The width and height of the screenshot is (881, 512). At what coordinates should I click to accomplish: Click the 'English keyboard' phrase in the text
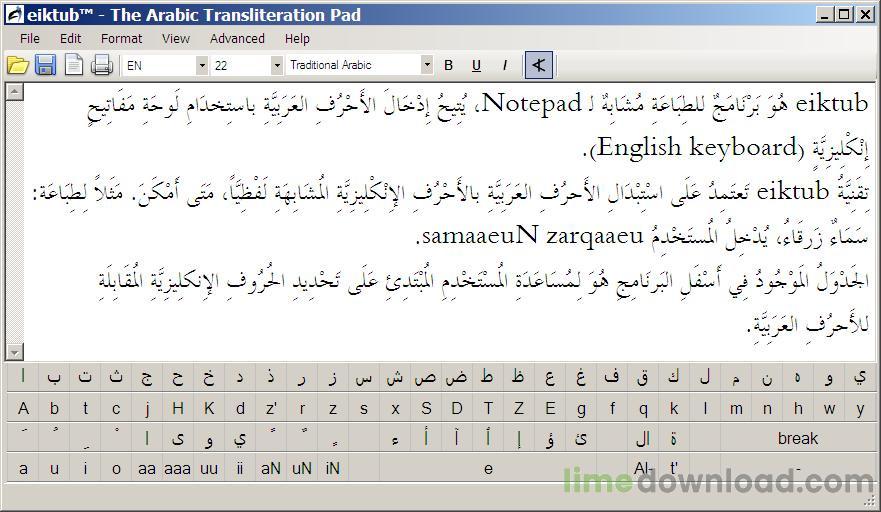coord(697,147)
